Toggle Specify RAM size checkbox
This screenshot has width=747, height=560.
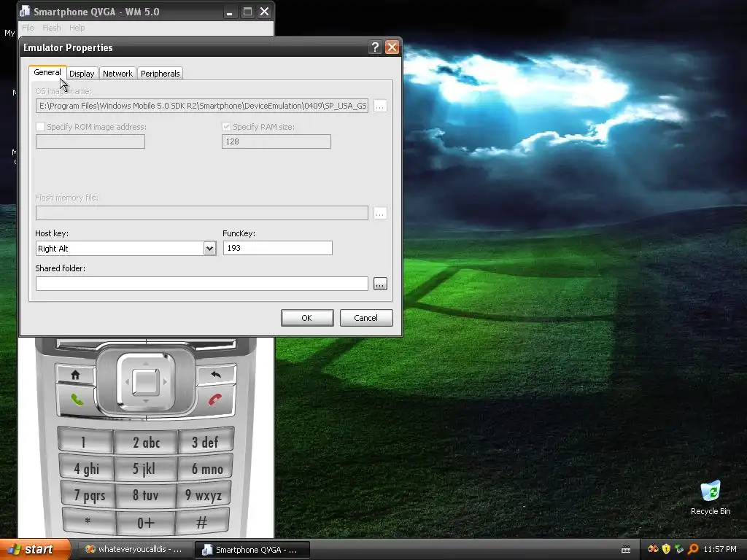click(x=226, y=127)
